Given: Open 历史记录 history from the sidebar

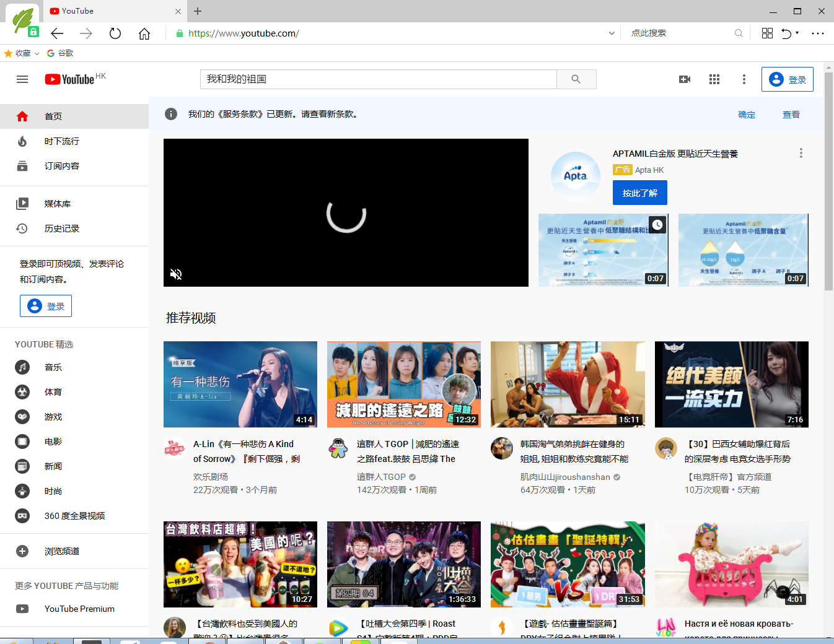Looking at the screenshot, I should [22, 228].
